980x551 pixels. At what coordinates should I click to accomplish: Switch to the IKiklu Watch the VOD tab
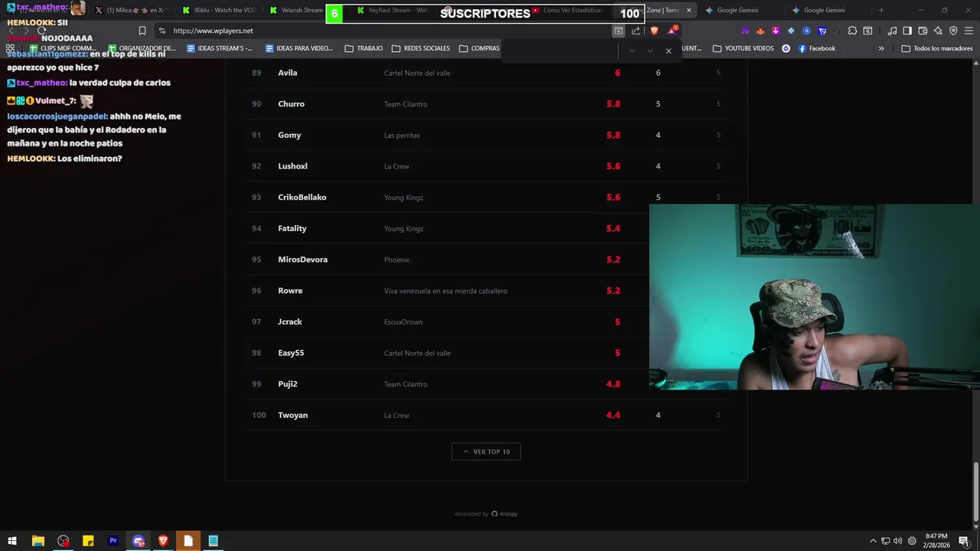click(219, 10)
